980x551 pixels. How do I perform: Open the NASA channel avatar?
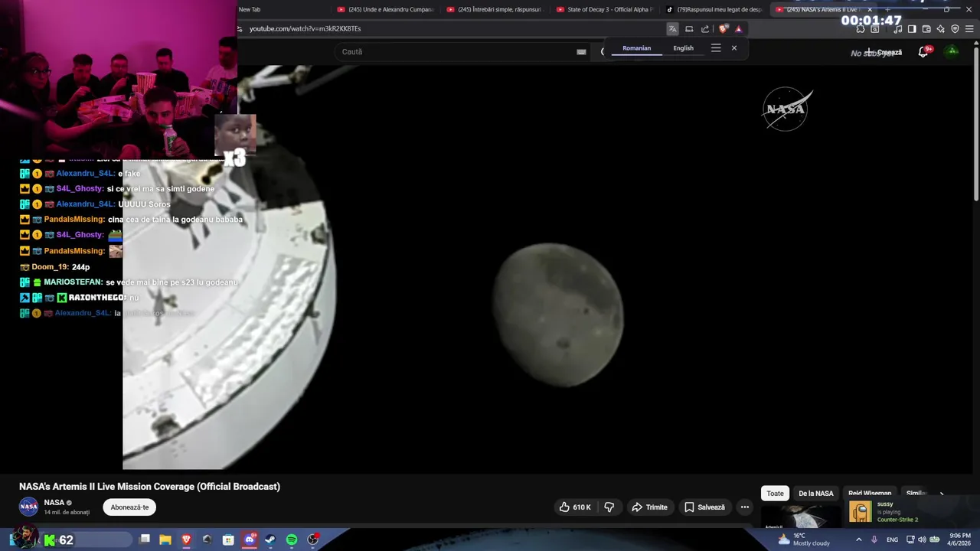[x=29, y=507]
